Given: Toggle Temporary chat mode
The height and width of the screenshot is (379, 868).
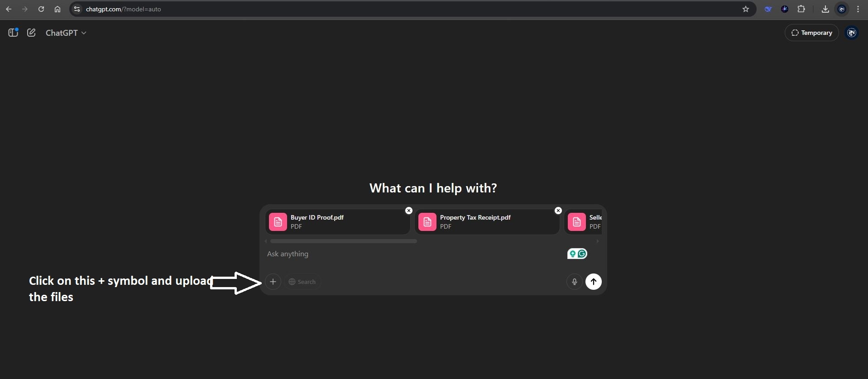Looking at the screenshot, I should 811,33.
